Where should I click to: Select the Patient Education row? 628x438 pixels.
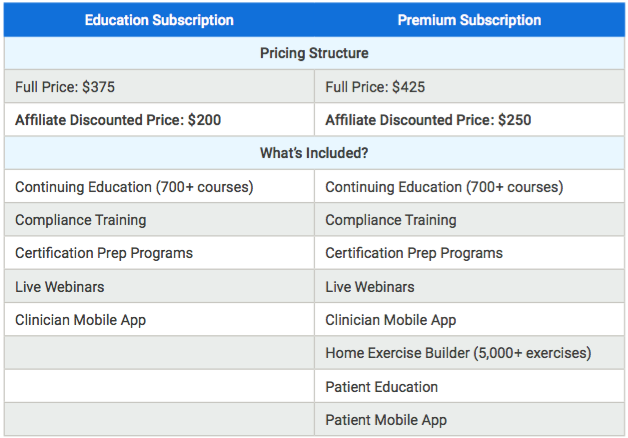pos(314,386)
